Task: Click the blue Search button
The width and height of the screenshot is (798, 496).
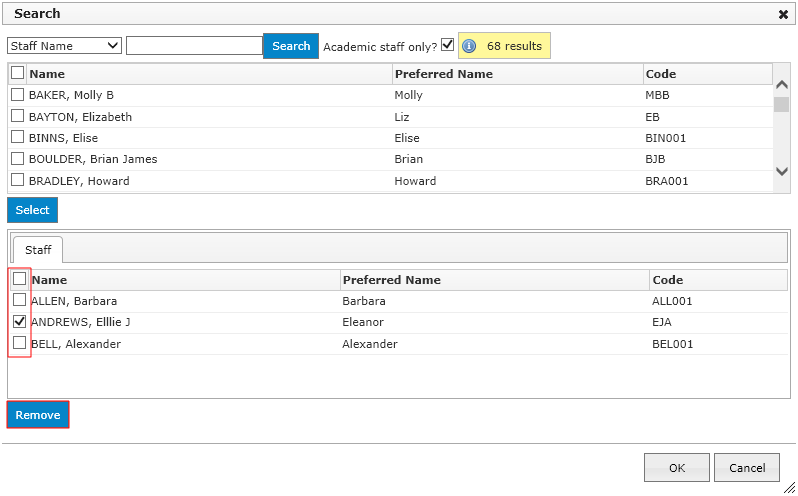Action: tap(291, 46)
